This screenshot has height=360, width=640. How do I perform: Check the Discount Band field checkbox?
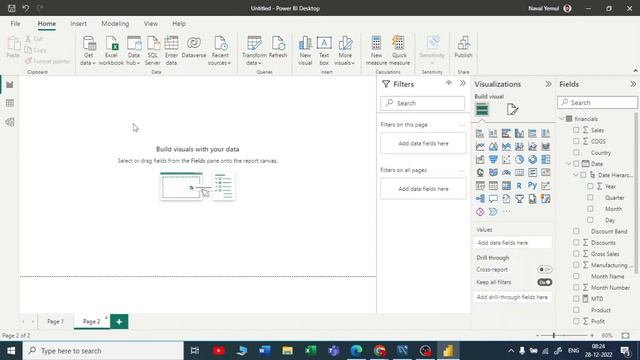576,231
